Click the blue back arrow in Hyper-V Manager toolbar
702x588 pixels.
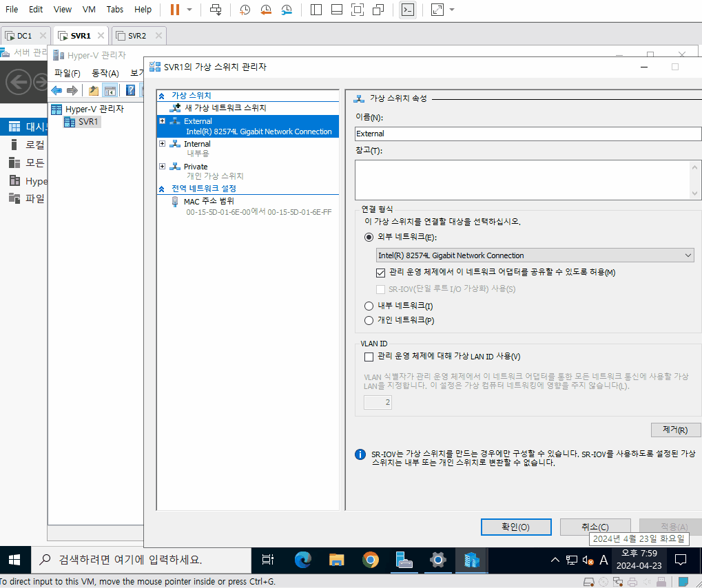coord(57,91)
